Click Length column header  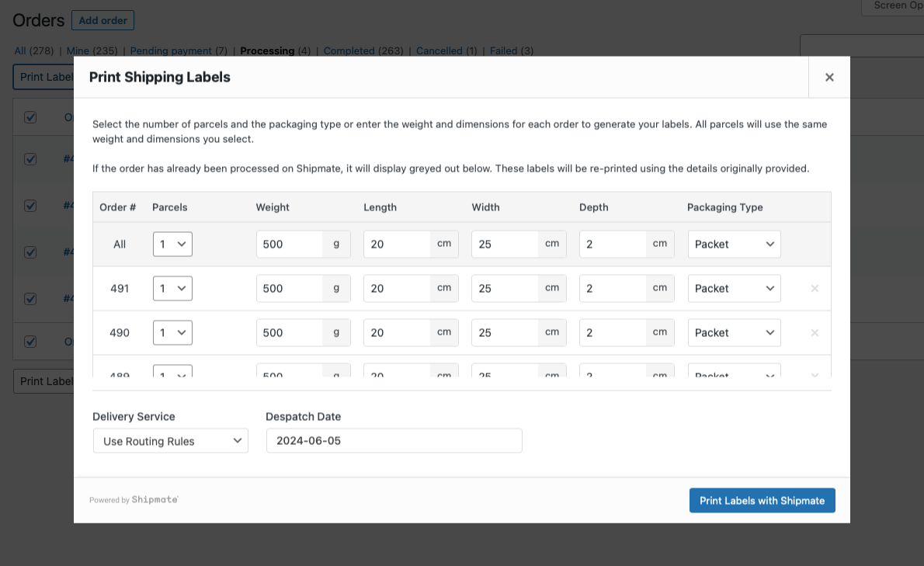coord(380,207)
